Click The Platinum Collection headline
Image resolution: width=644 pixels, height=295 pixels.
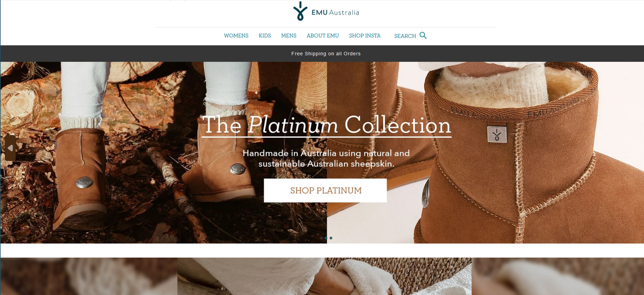(327, 125)
